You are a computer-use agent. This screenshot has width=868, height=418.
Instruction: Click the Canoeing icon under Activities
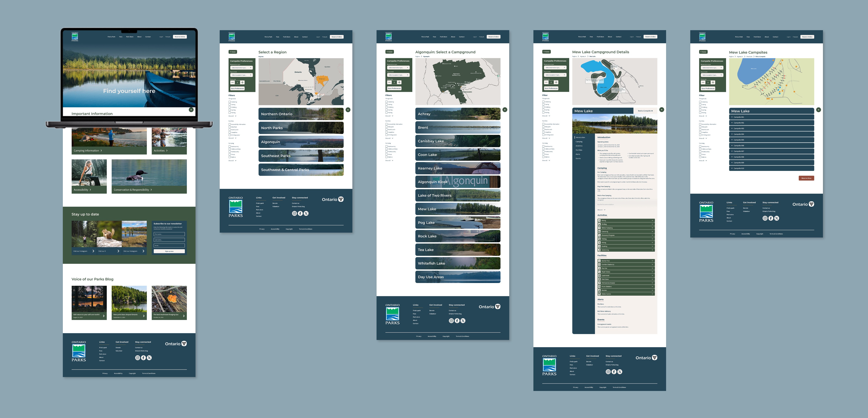pyautogui.click(x=599, y=232)
